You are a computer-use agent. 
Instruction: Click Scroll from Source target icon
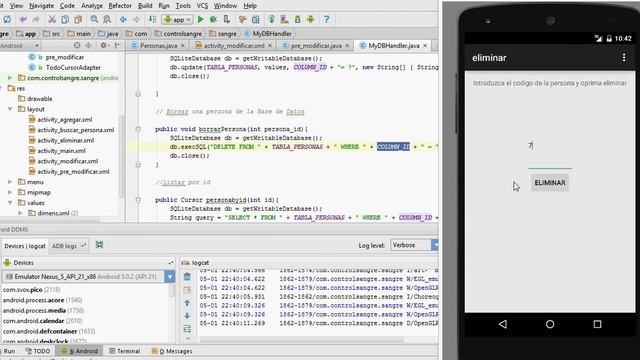point(77,45)
